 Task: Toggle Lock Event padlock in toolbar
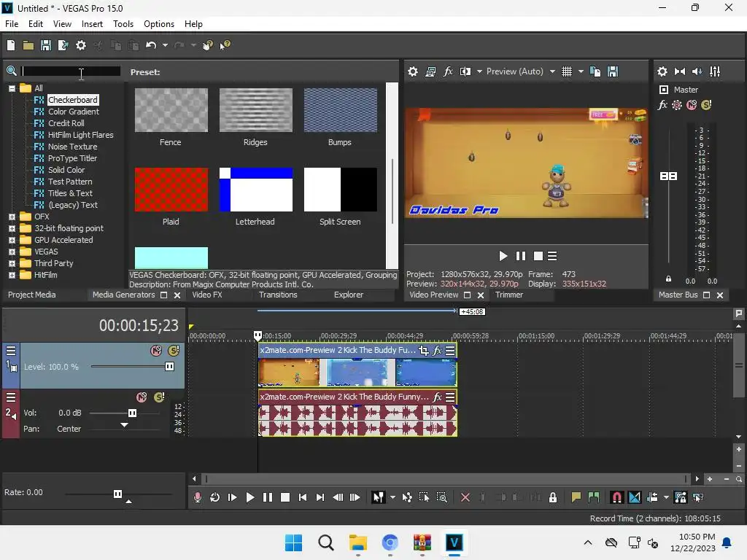pyautogui.click(x=553, y=497)
